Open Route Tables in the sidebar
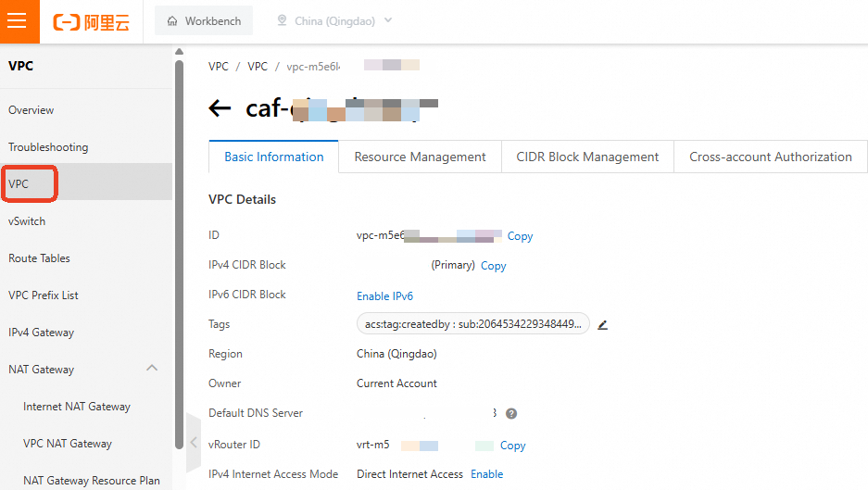This screenshot has height=490, width=868. 39,258
